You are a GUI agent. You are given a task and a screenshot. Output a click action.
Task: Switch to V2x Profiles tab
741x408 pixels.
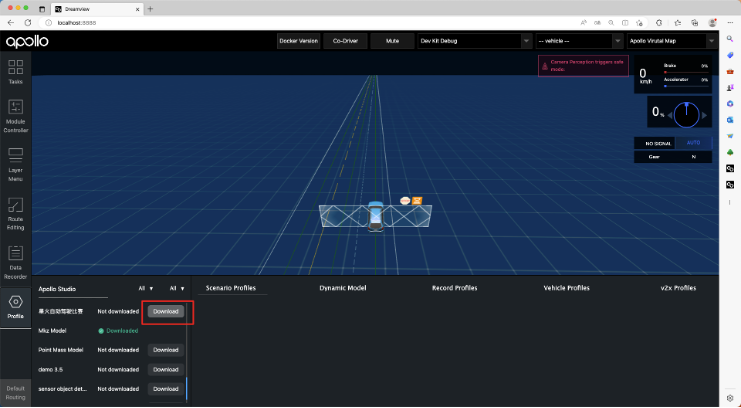point(678,288)
